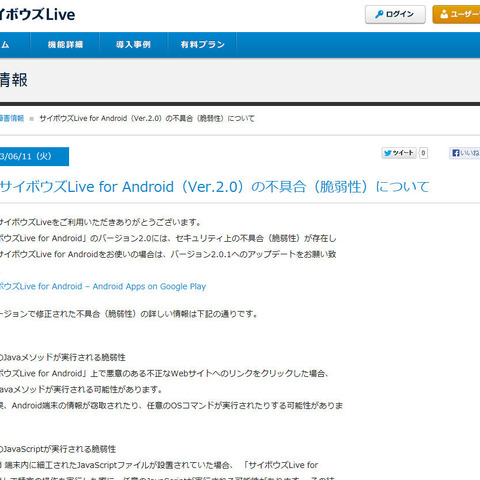The height and width of the screenshot is (480, 480).
Task: Click the line 詳しい情報は下記の通りです
Action: pyautogui.click(x=129, y=314)
